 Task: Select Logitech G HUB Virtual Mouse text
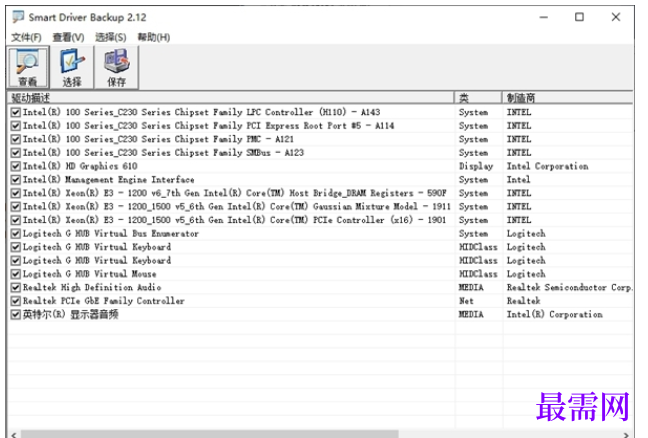(x=89, y=274)
